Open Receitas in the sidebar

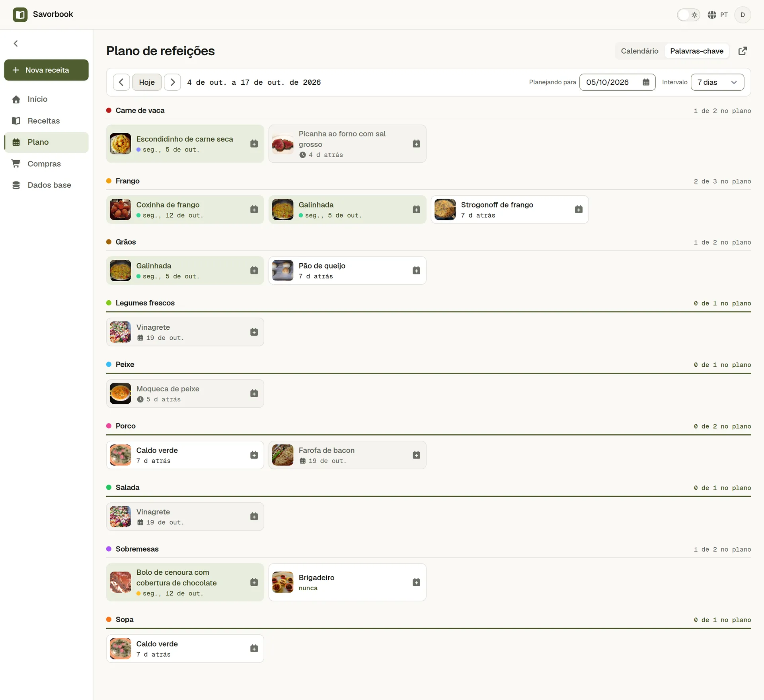(x=47, y=121)
